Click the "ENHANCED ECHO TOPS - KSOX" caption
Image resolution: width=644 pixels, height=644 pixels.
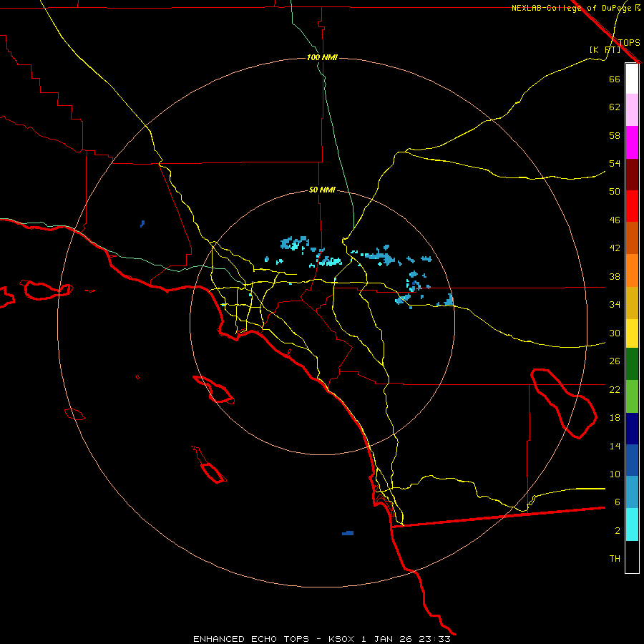(274, 639)
